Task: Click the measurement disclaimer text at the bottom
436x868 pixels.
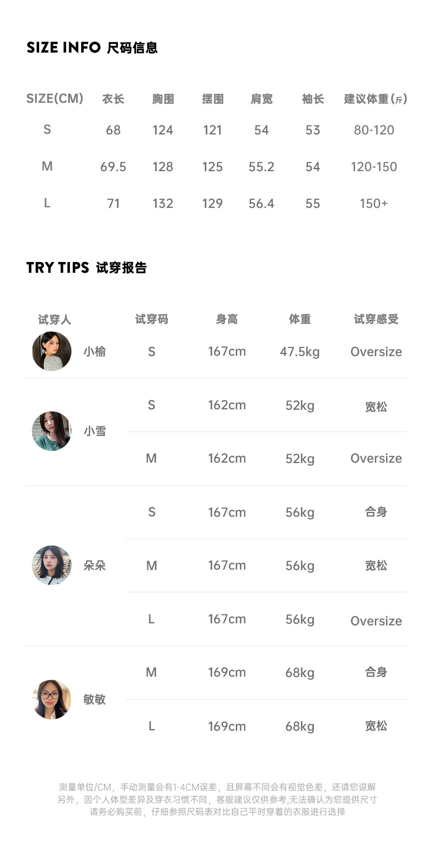Action: click(217, 799)
